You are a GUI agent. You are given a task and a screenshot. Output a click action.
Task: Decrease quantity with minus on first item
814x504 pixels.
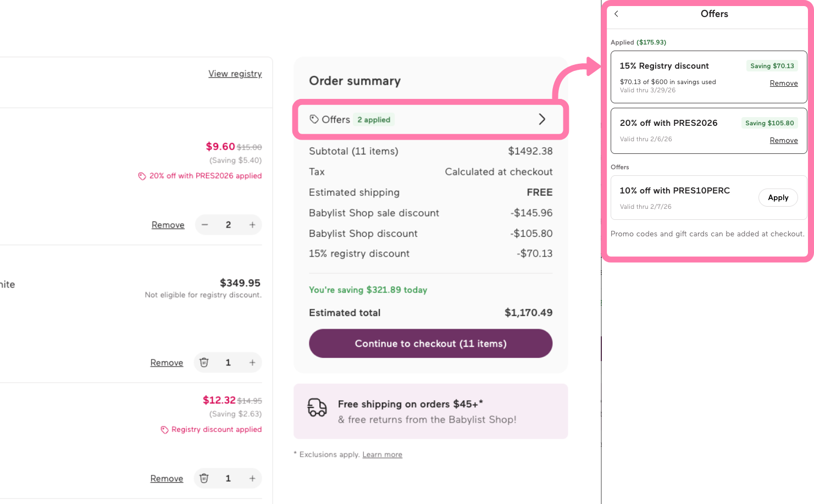click(204, 225)
